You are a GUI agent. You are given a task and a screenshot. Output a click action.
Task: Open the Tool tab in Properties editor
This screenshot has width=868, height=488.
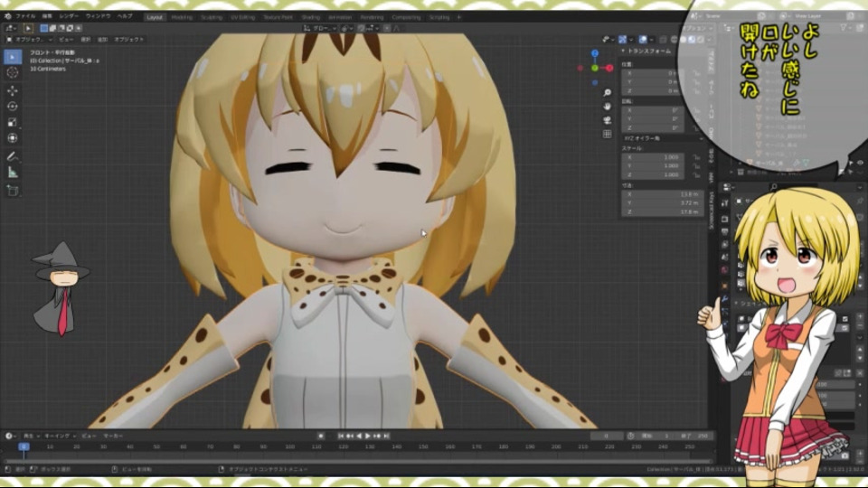click(x=724, y=203)
